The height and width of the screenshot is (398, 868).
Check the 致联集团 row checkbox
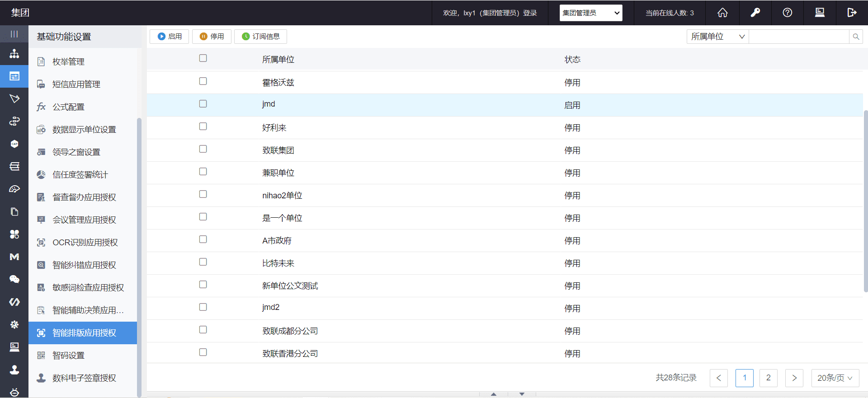pyautogui.click(x=203, y=149)
